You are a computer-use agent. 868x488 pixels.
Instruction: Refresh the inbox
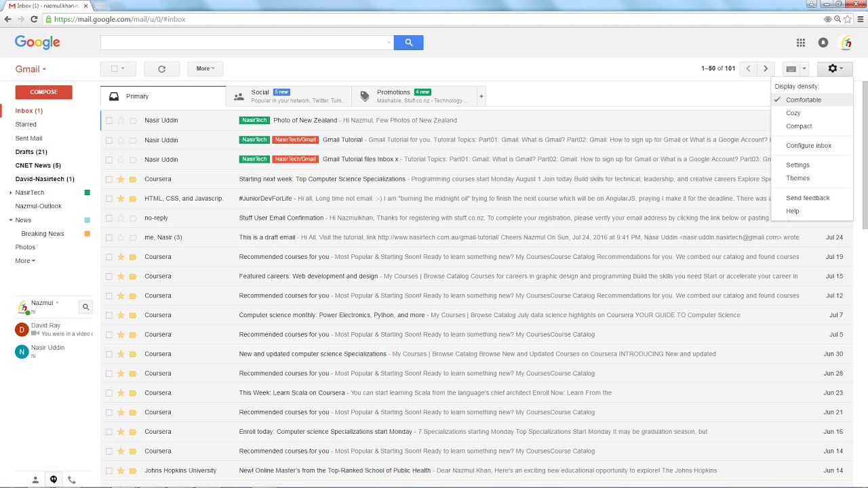(x=161, y=68)
